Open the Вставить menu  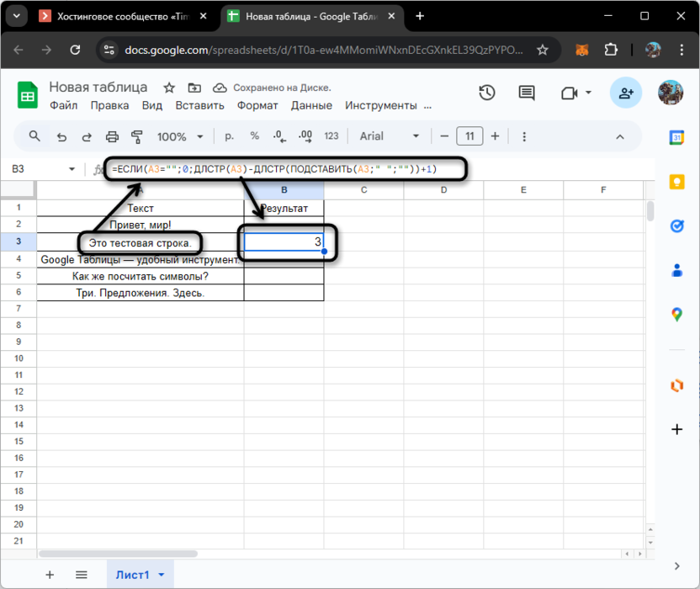tap(199, 105)
